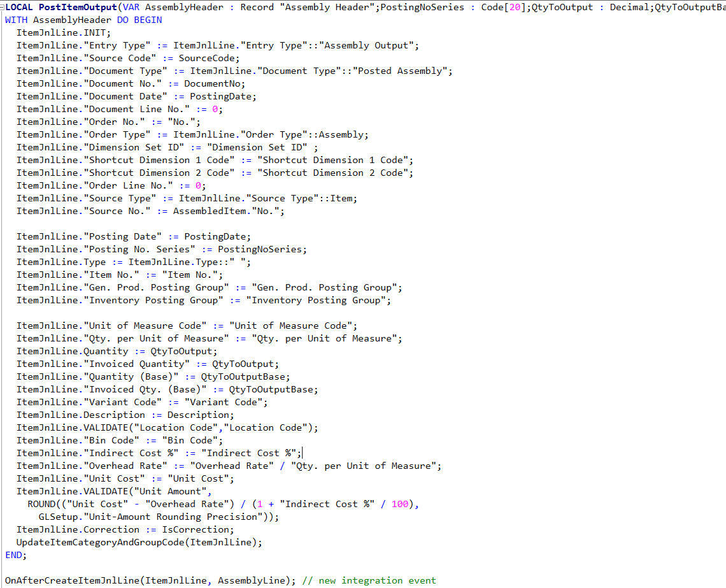Click the LOCAL keyword on the first line
Image resolution: width=726 pixels, height=588 pixels.
point(21,7)
